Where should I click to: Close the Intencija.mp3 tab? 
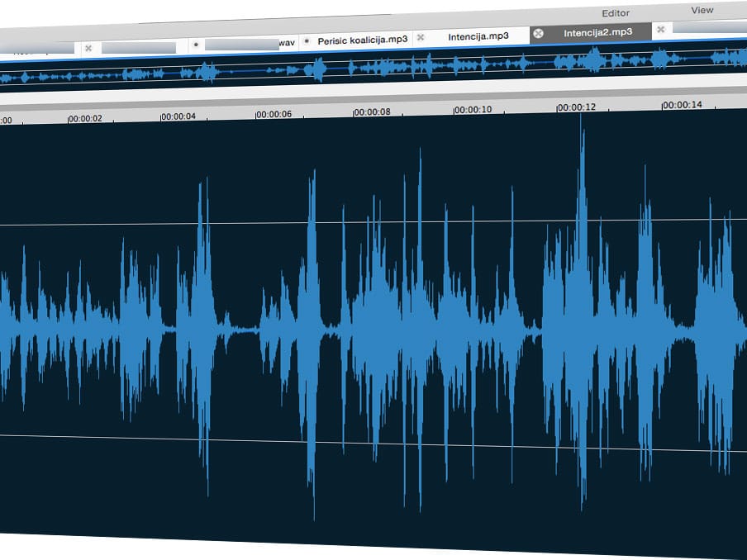(x=421, y=37)
